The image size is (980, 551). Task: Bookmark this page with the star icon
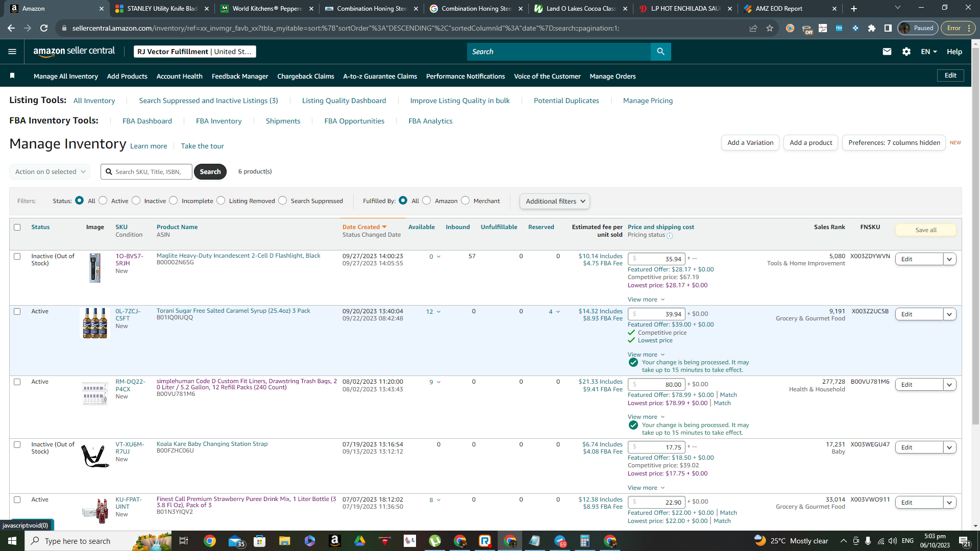770,28
